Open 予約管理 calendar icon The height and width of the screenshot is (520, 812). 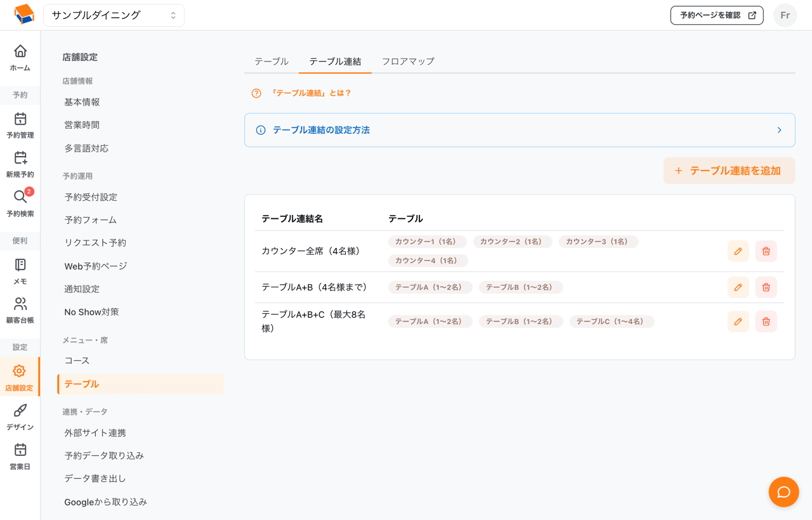pyautogui.click(x=20, y=119)
